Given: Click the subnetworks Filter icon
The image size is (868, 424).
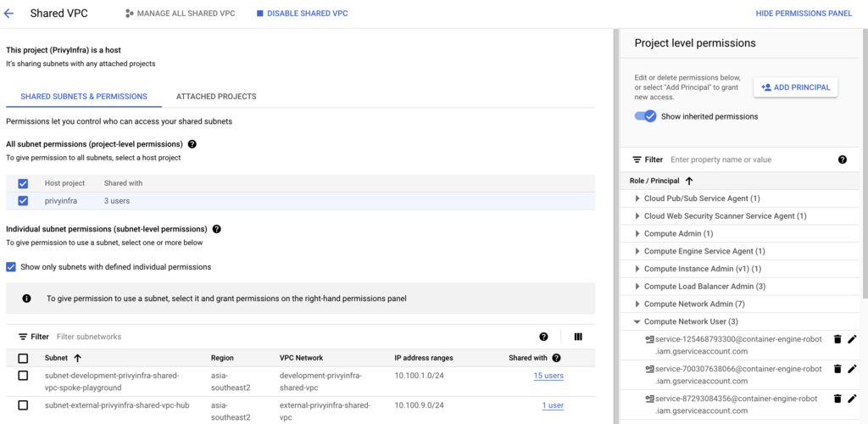Looking at the screenshot, I should 23,337.
